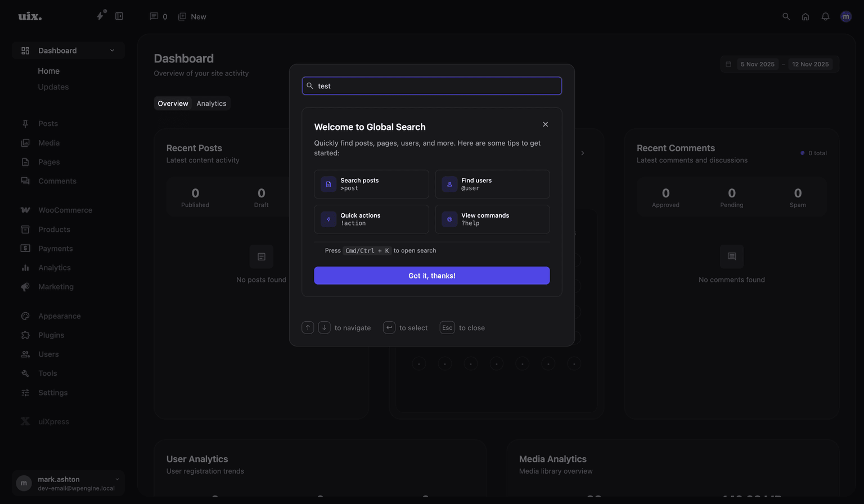Click inside the global search input field
The width and height of the screenshot is (864, 504).
tap(431, 85)
